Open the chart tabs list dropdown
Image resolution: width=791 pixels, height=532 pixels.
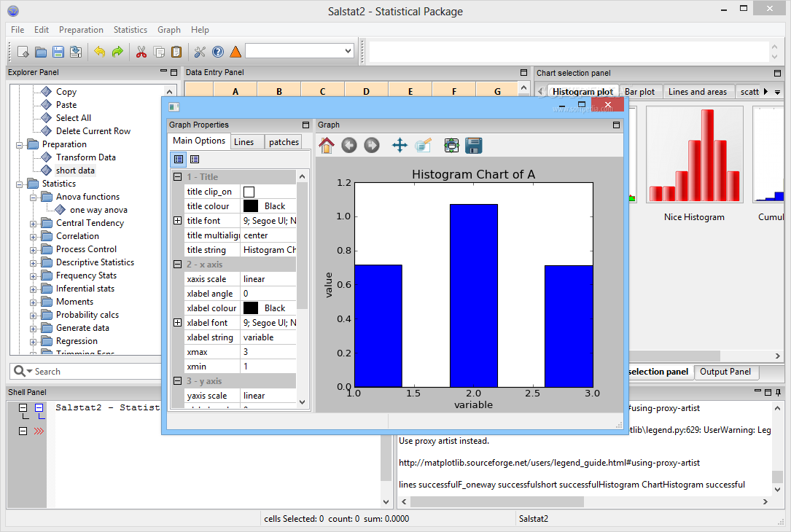click(777, 92)
